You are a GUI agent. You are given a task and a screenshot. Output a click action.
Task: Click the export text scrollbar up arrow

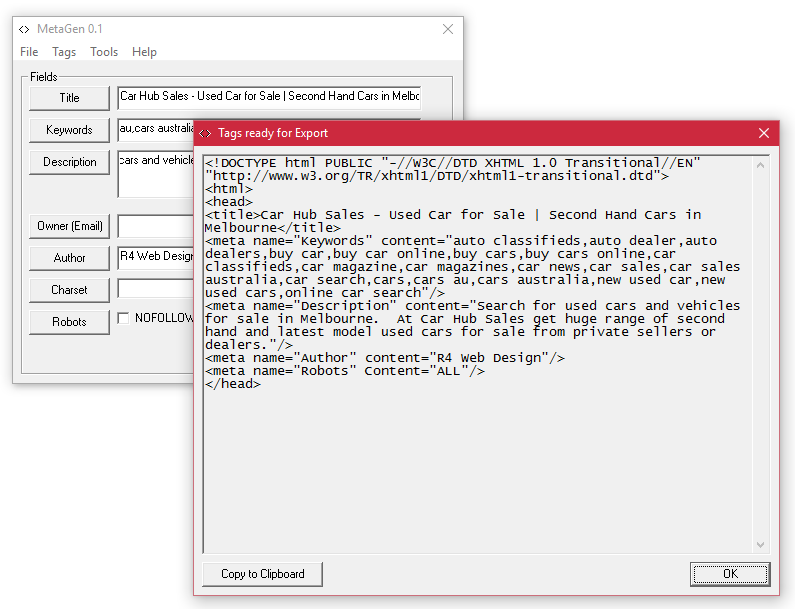click(760, 165)
